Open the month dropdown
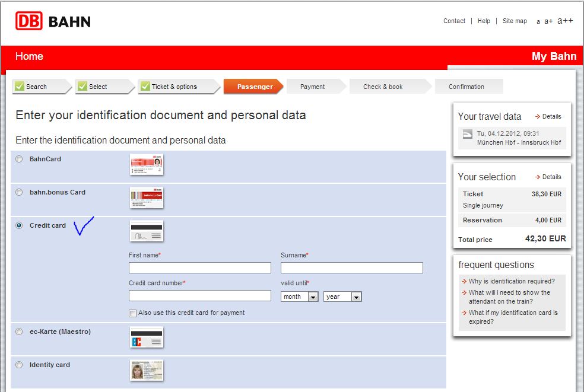This screenshot has height=392, width=584. 300,297
